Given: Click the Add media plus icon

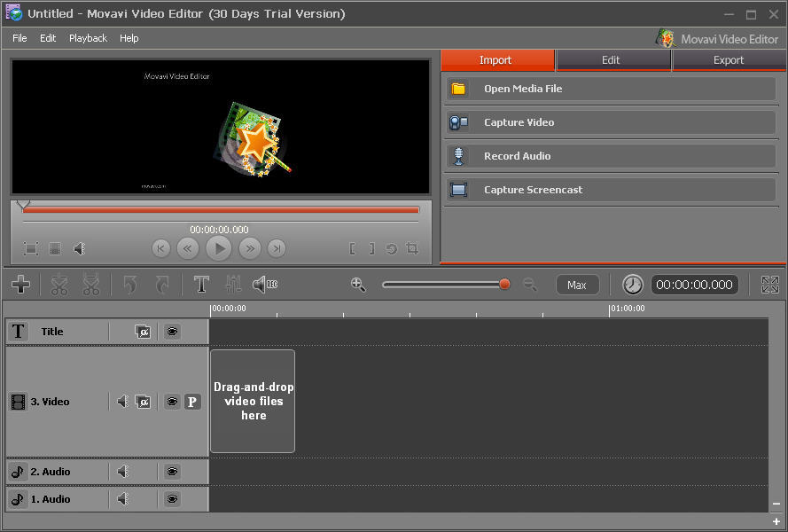Looking at the screenshot, I should point(21,285).
